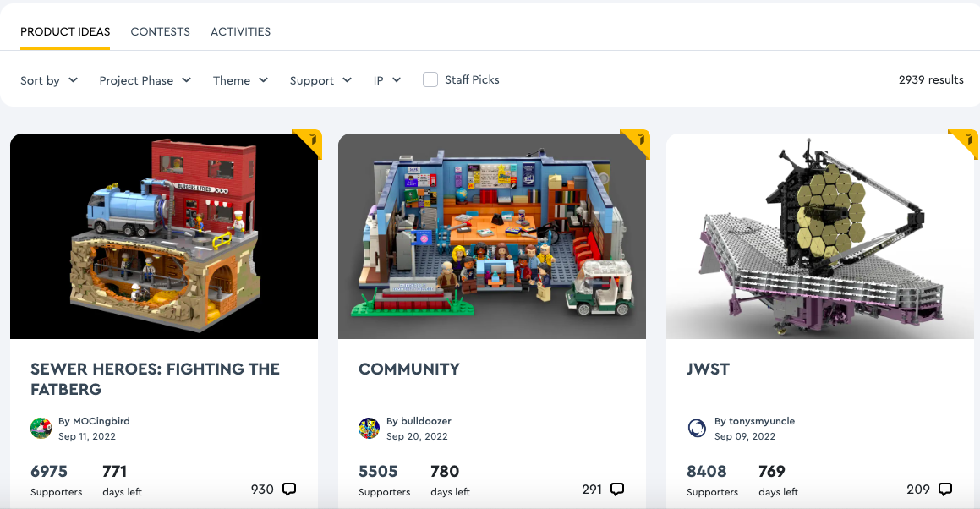Open the JWST project's comment bubble
Image resolution: width=980 pixels, height=509 pixels.
coord(945,489)
